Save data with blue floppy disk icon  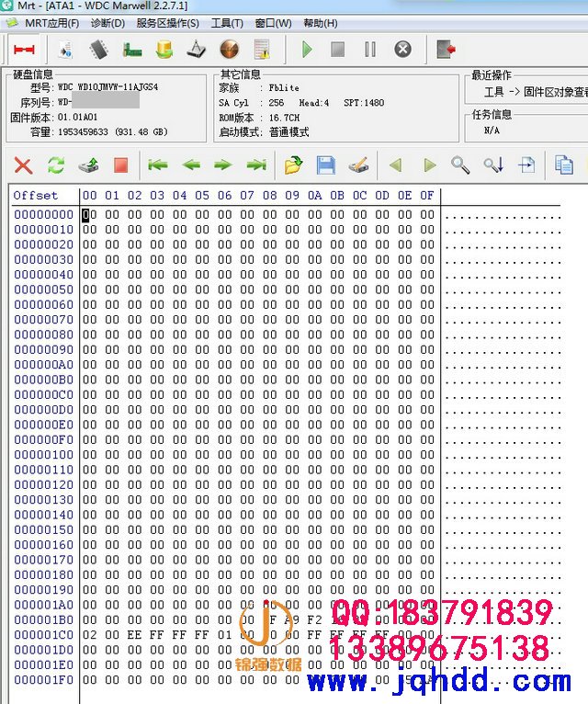coord(326,165)
